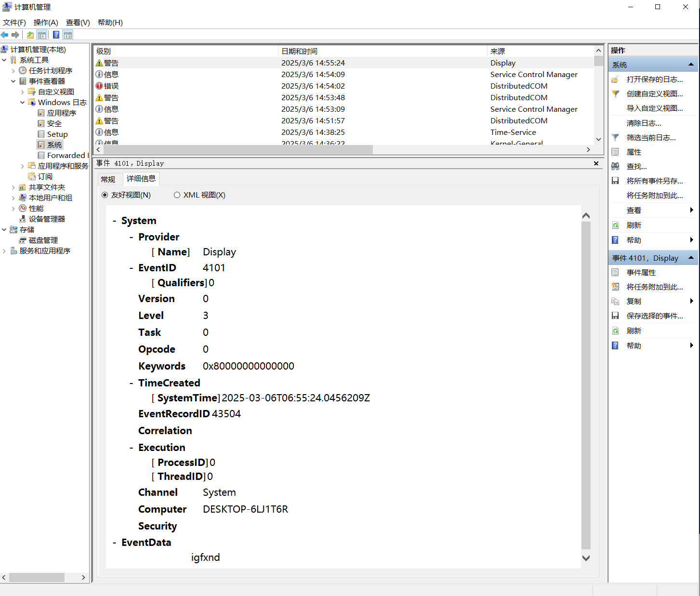Click the 将所有事件另存 save icon
700x596 pixels.
click(x=615, y=181)
